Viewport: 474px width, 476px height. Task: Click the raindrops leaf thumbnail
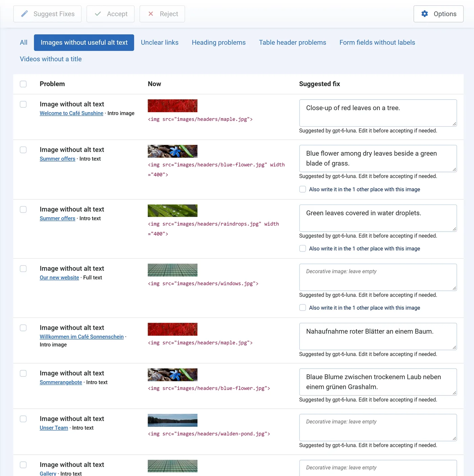click(x=172, y=211)
